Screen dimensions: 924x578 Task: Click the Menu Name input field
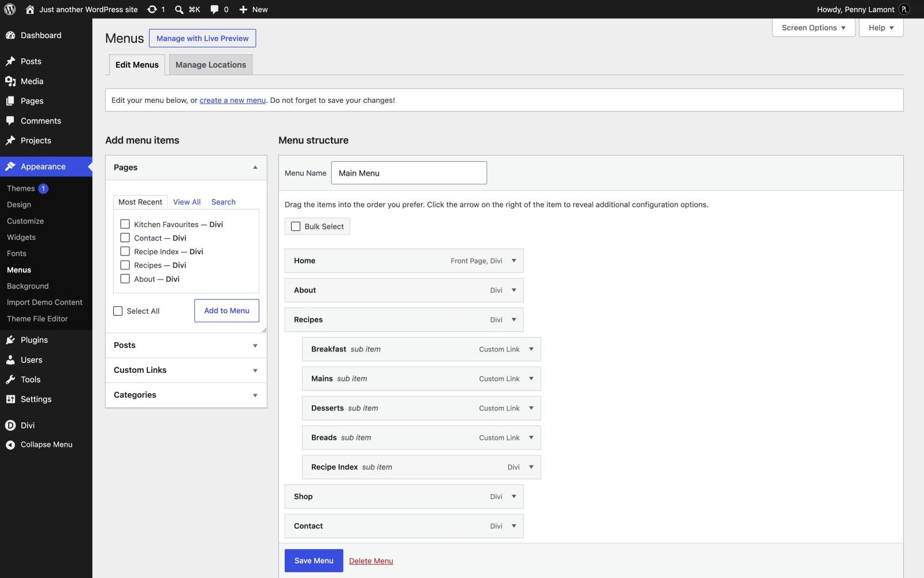click(x=409, y=173)
